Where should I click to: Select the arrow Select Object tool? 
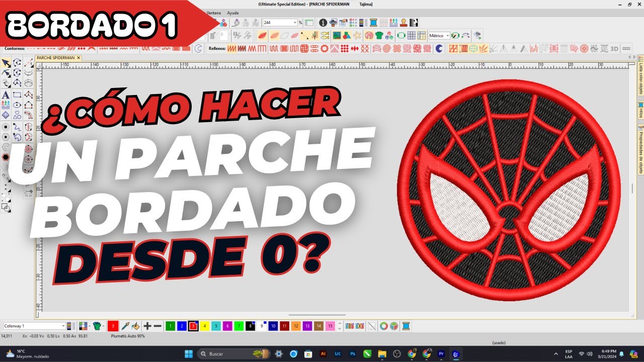(x=6, y=63)
